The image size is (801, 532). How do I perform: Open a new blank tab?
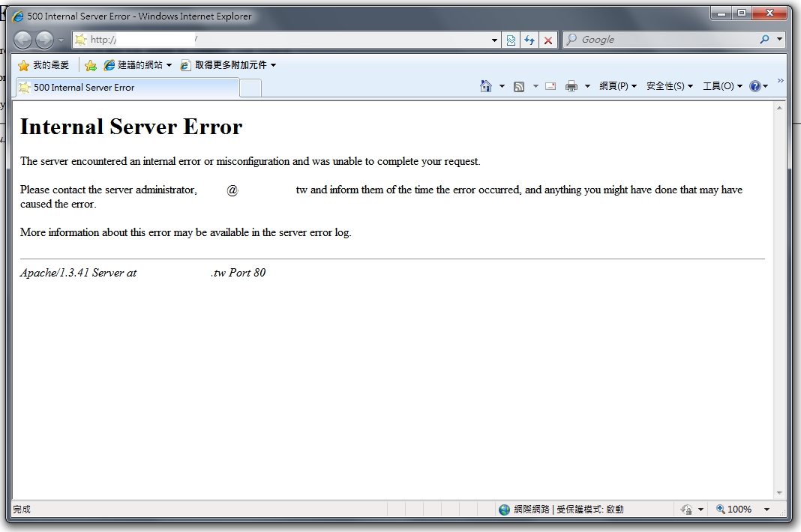point(250,88)
